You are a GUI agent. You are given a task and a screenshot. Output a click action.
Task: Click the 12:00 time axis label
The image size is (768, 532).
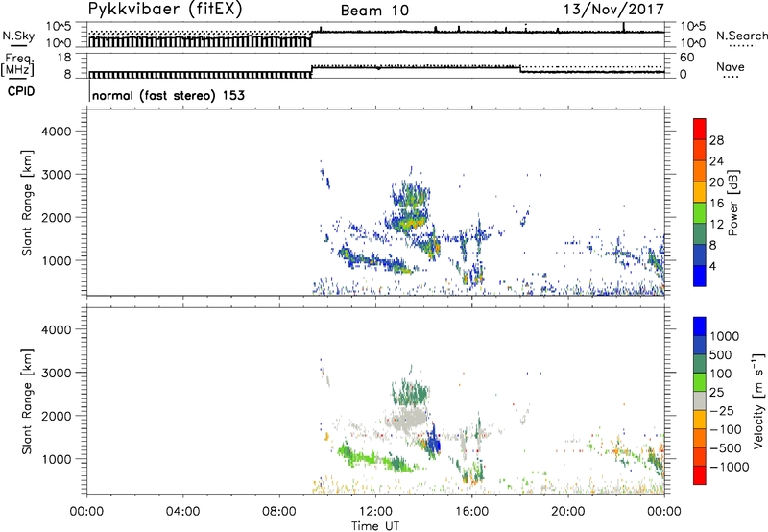tap(375, 512)
